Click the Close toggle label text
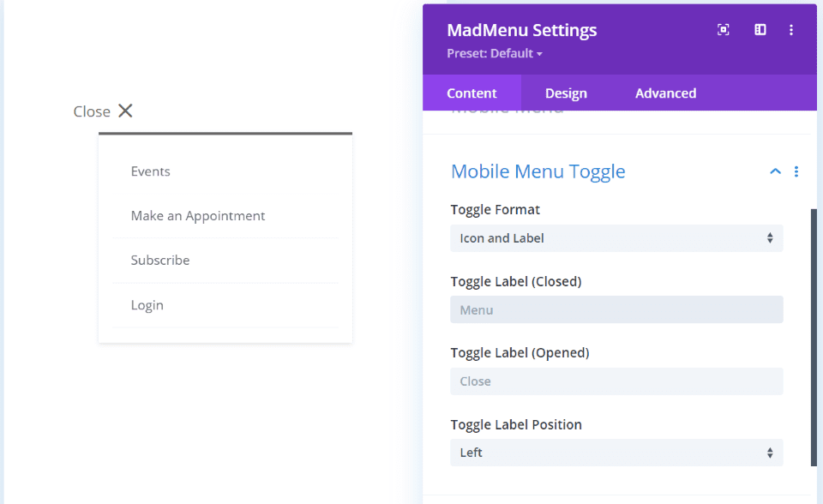This screenshot has height=504, width=823. coord(92,111)
